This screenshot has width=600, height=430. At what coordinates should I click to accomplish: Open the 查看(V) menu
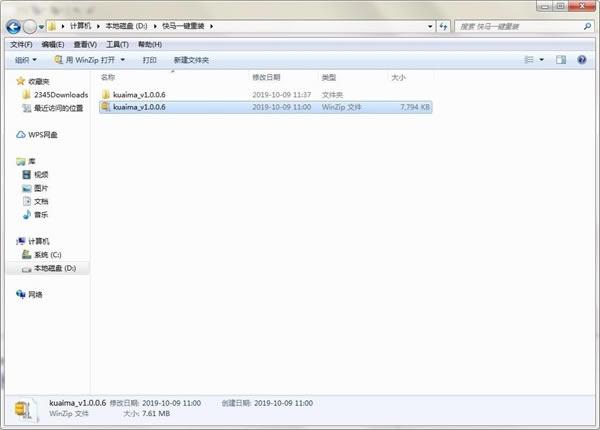(85, 45)
